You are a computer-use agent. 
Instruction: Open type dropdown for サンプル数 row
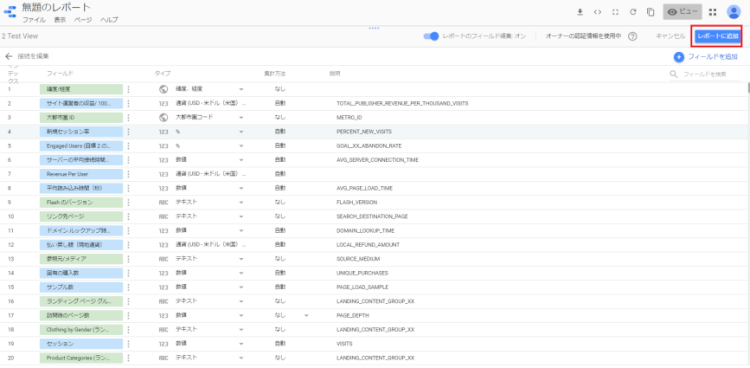coord(241,288)
